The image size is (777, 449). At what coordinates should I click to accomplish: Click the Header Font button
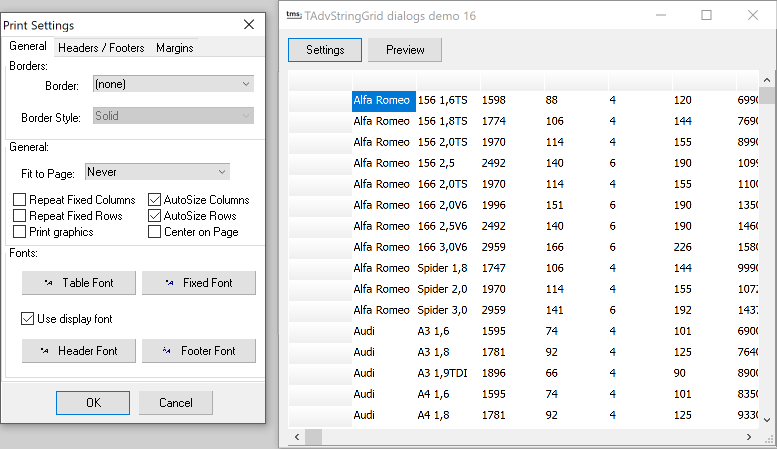coord(78,351)
